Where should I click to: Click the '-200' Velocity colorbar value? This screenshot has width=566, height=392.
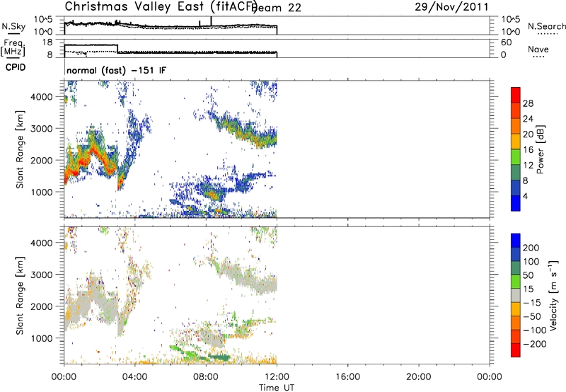(x=535, y=344)
